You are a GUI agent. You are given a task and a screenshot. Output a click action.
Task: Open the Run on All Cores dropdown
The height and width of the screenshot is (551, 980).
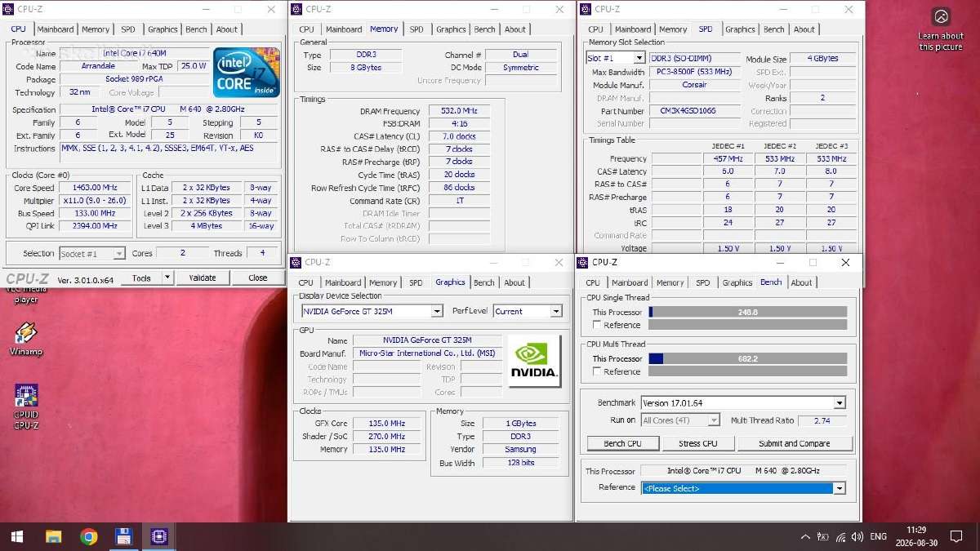pos(713,420)
